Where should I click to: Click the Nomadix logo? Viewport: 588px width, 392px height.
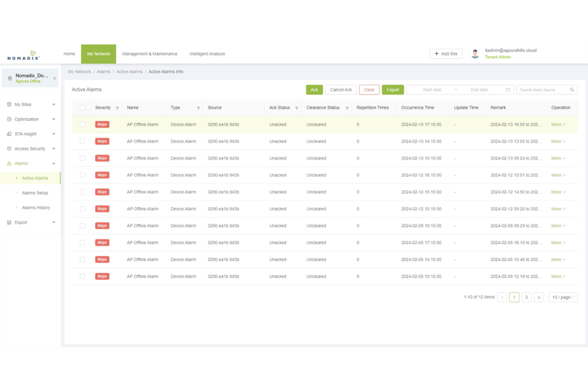(x=23, y=55)
